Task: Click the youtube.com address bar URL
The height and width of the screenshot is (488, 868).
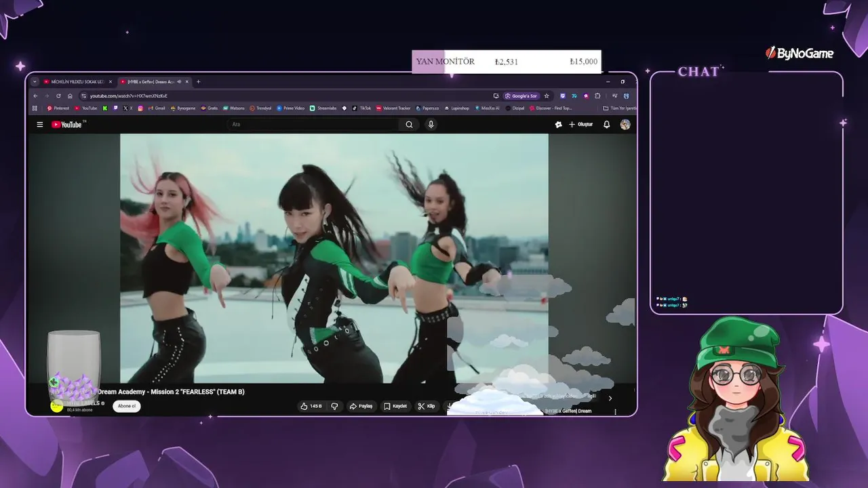Action: [129, 96]
